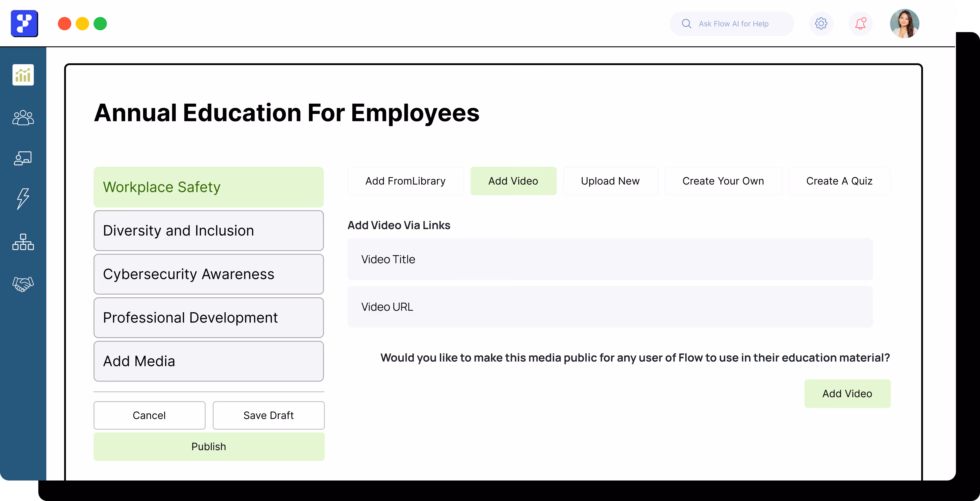Viewport: 980px width, 501px height.
Task: Open the notifications bell icon
Action: point(860,24)
